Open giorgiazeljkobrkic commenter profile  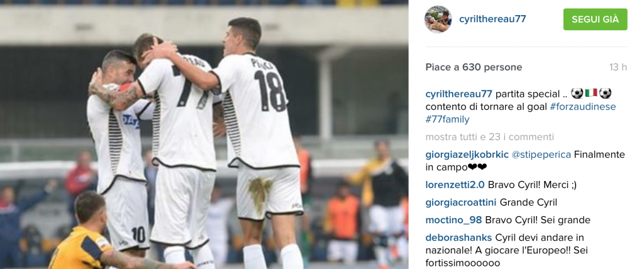467,155
